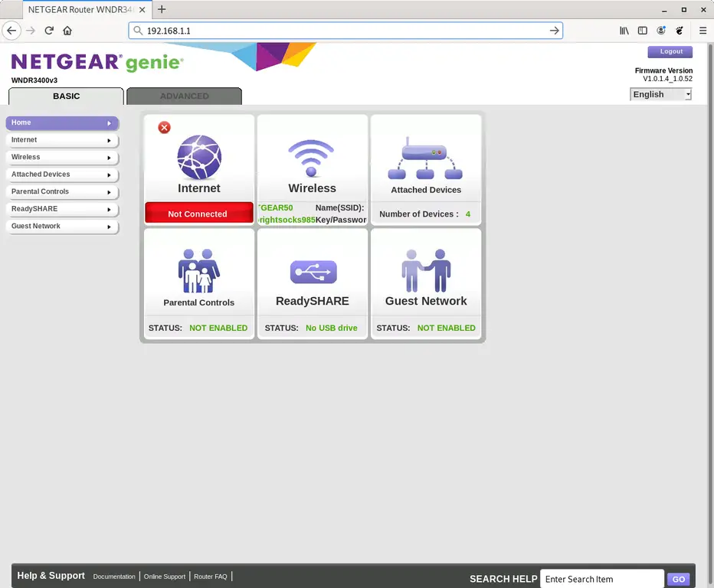Select Guest Network in the sidebar

point(62,226)
